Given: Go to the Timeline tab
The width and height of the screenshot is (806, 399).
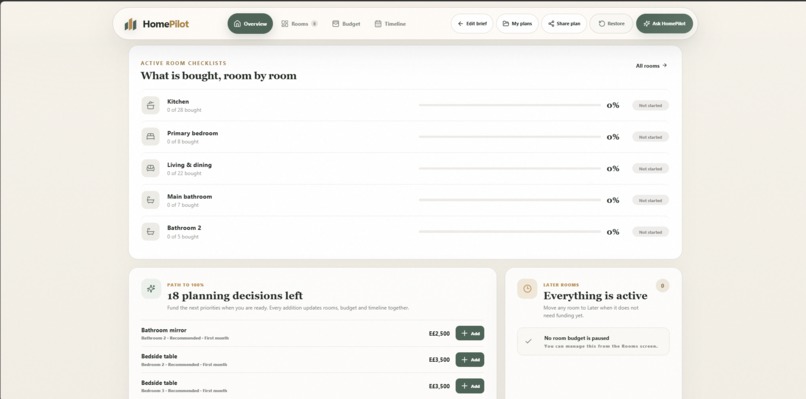Looking at the screenshot, I should (x=390, y=24).
